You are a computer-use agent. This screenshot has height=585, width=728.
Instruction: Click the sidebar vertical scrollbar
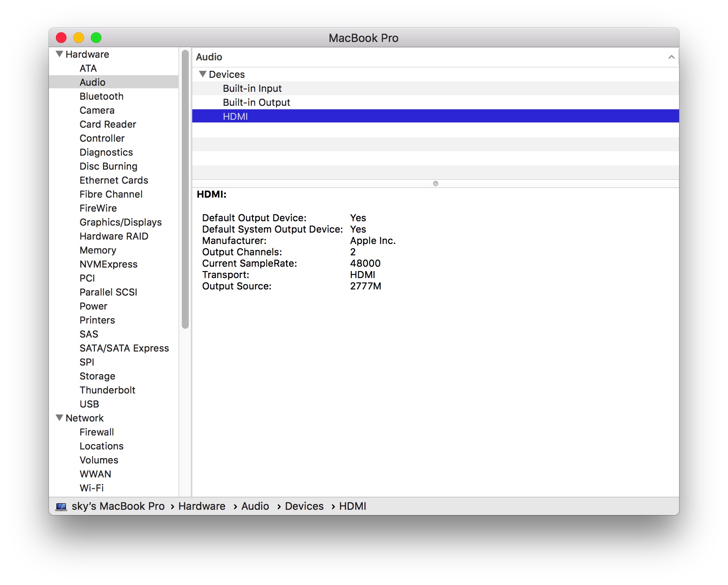185,189
